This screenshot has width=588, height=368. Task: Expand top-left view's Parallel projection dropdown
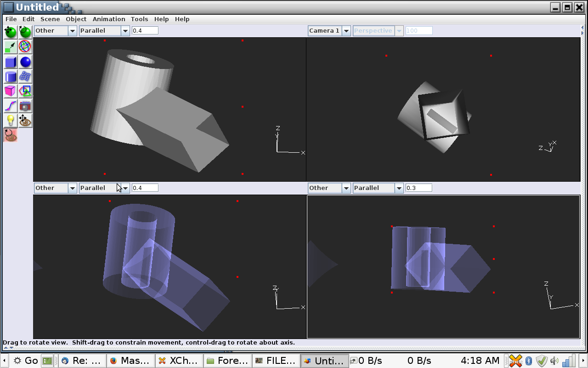click(104, 31)
